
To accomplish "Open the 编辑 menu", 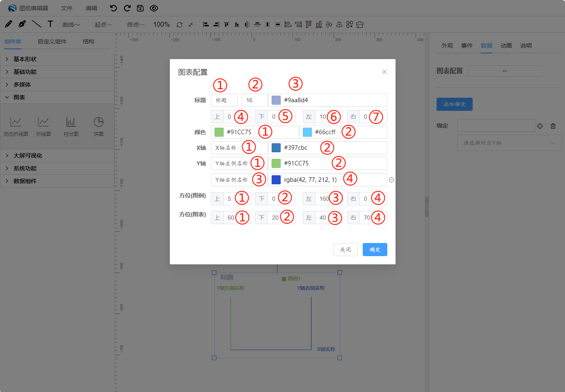I will [x=91, y=8].
